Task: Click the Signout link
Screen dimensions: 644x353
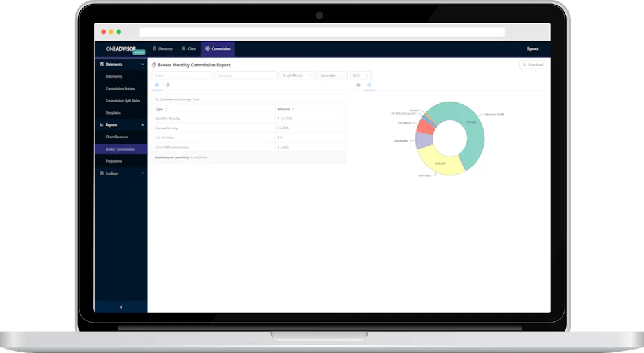Action: (x=533, y=49)
